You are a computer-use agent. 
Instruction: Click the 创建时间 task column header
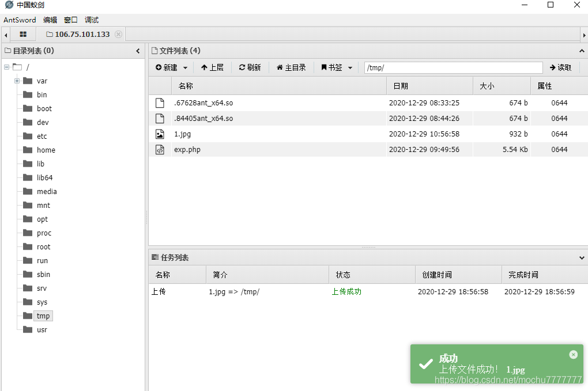458,275
